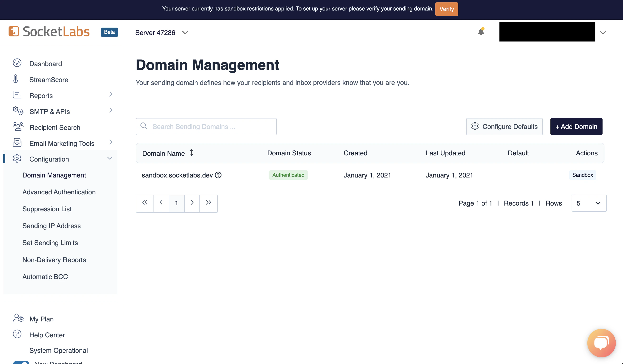Screen dimensions: 623x364
Task: Open the rows-per-page dropdown showing 5
Action: pyautogui.click(x=589, y=203)
